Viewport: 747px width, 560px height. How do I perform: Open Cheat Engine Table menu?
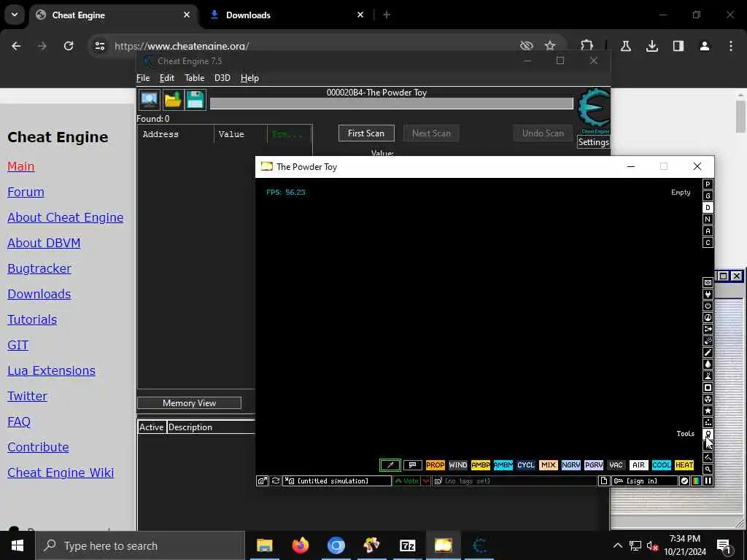point(194,78)
